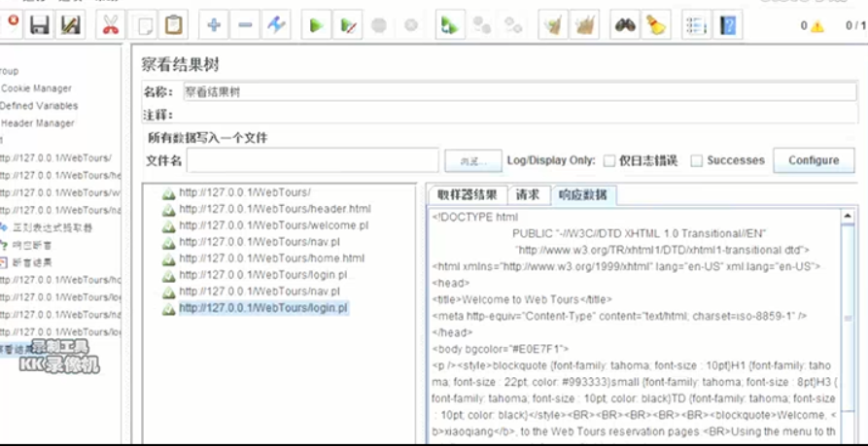Open the 请求 tab
868x446 pixels.
point(528,194)
